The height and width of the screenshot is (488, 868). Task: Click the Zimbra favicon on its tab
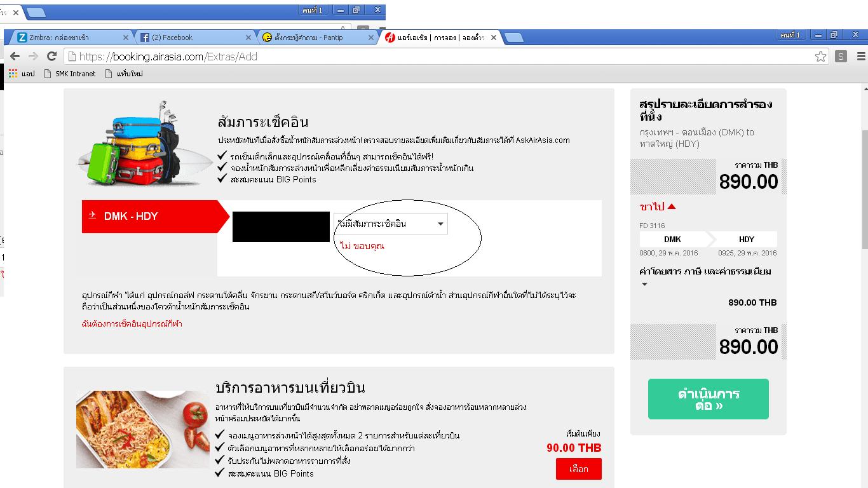(22, 37)
